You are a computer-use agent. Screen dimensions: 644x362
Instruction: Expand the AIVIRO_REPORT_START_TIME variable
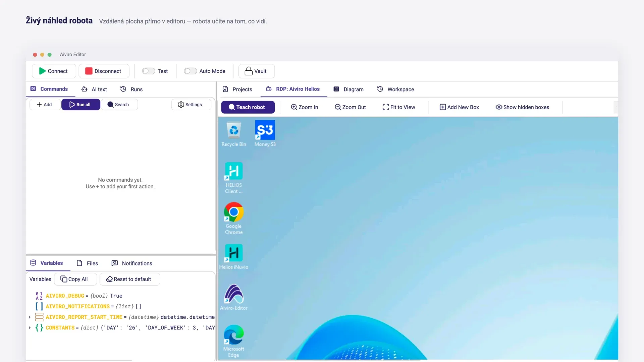[x=30, y=317]
